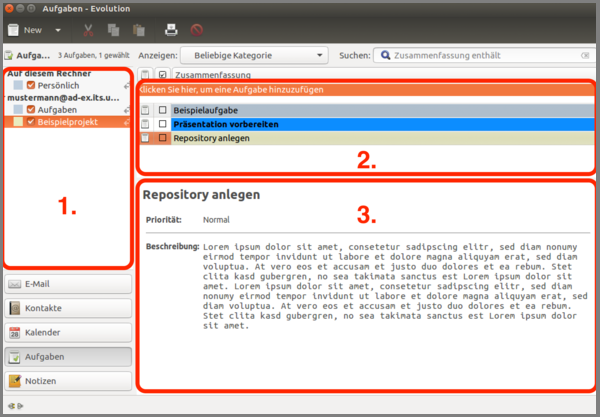This screenshot has width=600, height=417.
Task: Mark Repository anlegen task as completed
Action: (162, 138)
